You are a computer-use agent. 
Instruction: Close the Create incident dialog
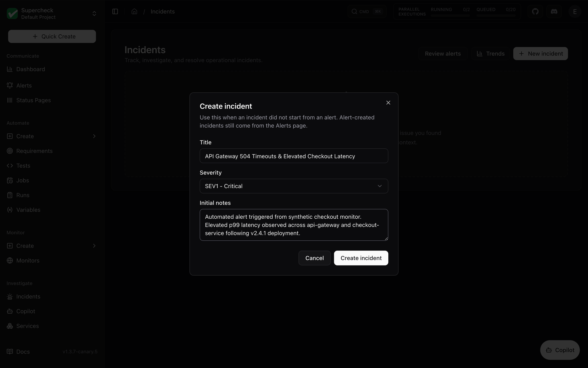pos(388,103)
